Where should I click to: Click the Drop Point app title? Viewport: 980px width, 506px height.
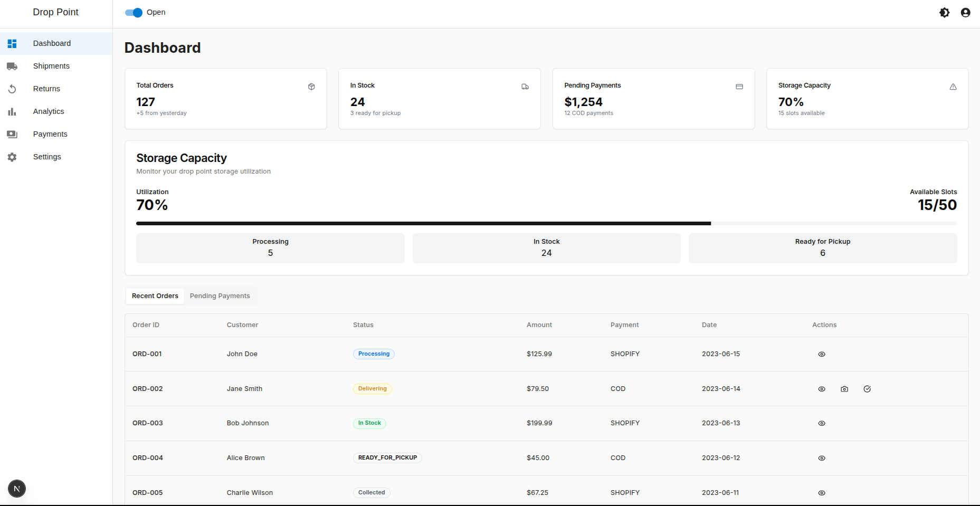[55, 12]
